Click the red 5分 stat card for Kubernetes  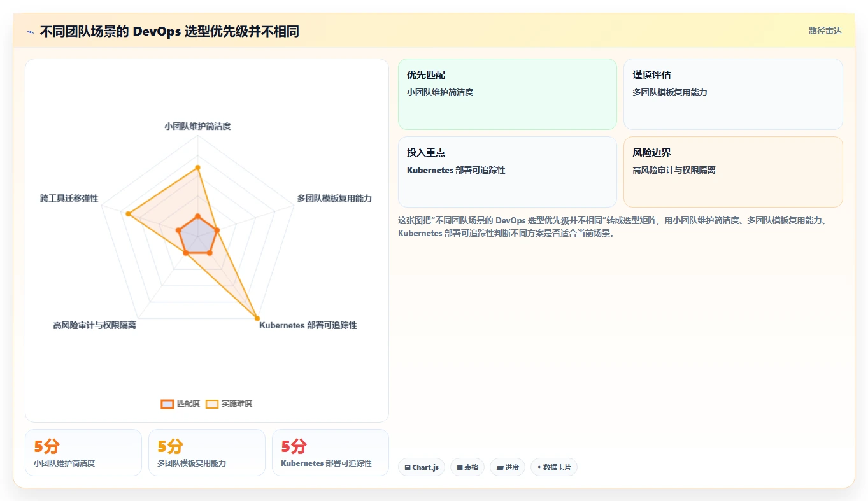click(x=331, y=453)
